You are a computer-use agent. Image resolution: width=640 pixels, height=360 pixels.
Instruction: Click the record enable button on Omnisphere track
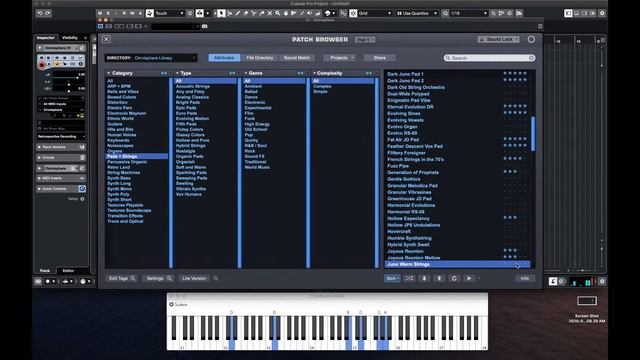(x=42, y=65)
